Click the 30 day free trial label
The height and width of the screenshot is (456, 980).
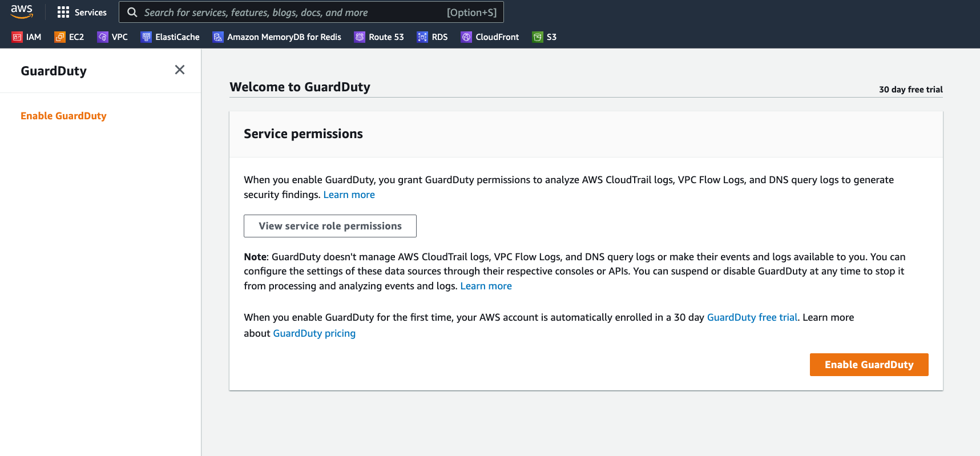911,90
